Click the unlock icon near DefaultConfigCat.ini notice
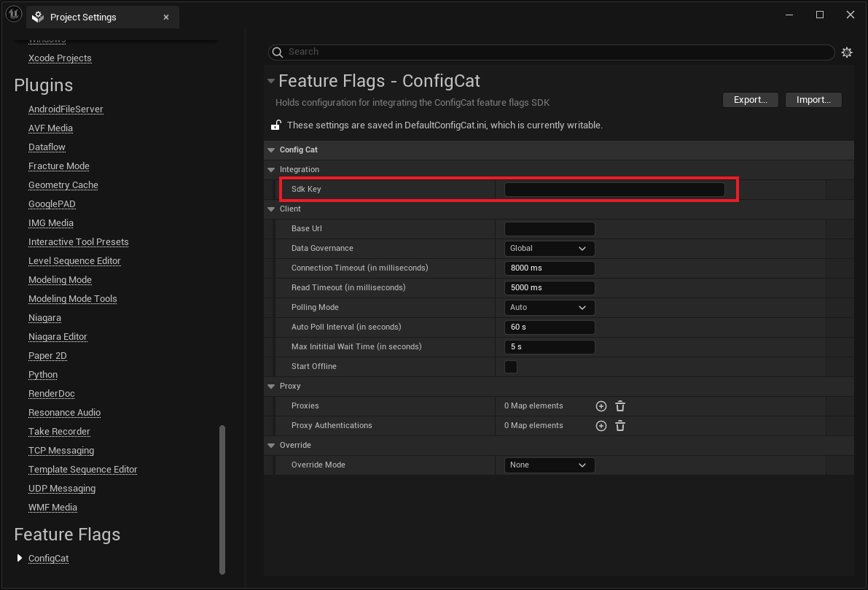The height and width of the screenshot is (590, 868). pyautogui.click(x=275, y=125)
